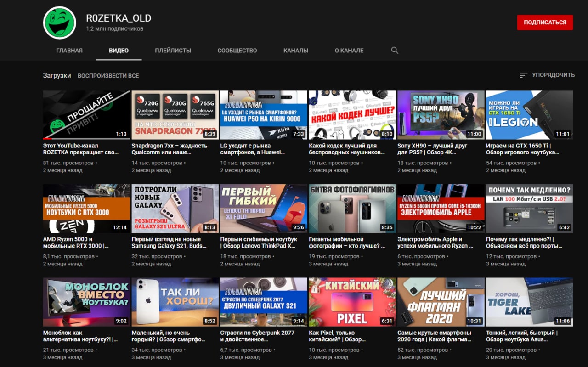588x367 pixels.
Task: Click title 'Самые крутые смартфоны 2020 года'
Action: tap(435, 336)
